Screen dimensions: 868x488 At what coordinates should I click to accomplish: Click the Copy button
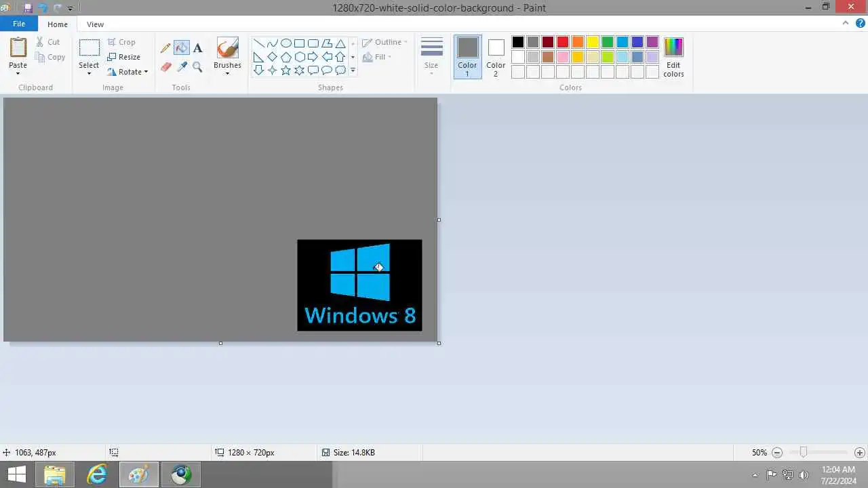[50, 57]
